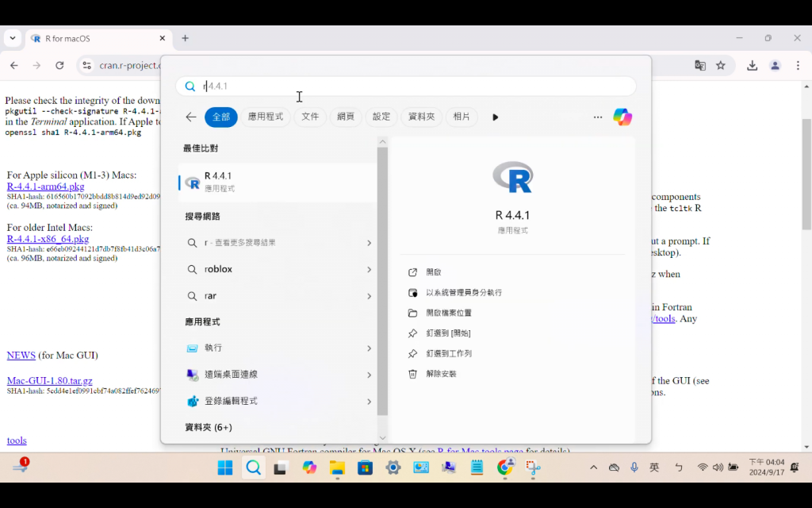Click the microphone icon in system tray
The height and width of the screenshot is (508, 812).
pos(634,468)
